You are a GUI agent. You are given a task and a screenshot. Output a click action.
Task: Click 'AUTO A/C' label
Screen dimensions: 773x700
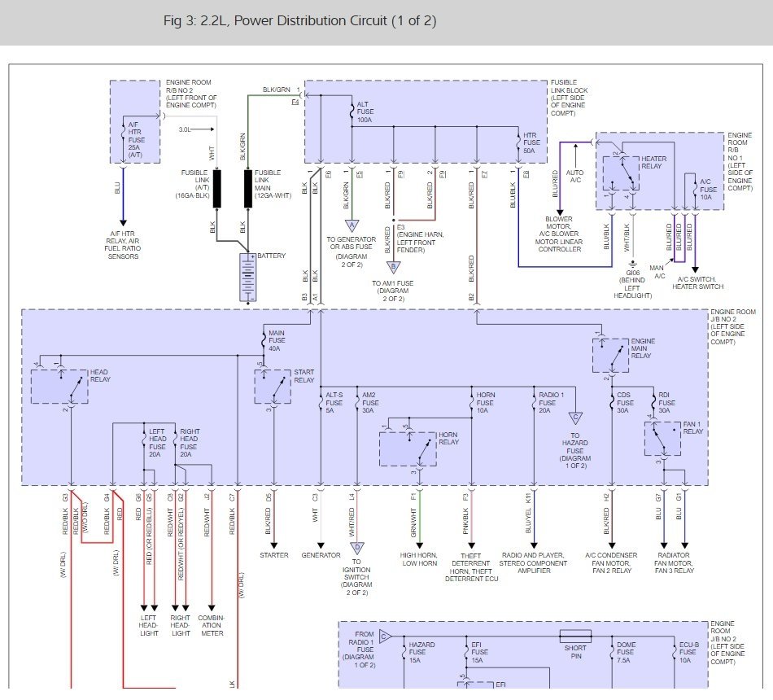574,176
